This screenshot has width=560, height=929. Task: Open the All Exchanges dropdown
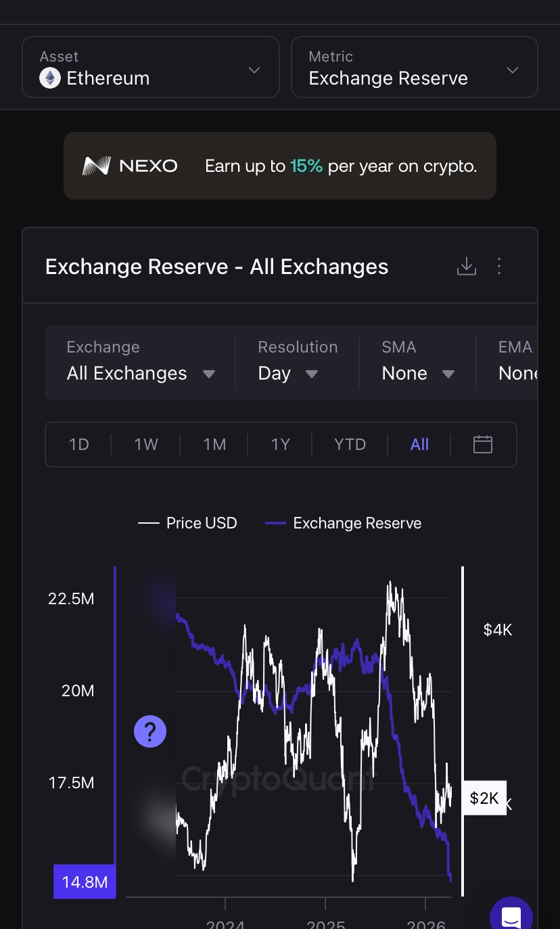coord(141,373)
